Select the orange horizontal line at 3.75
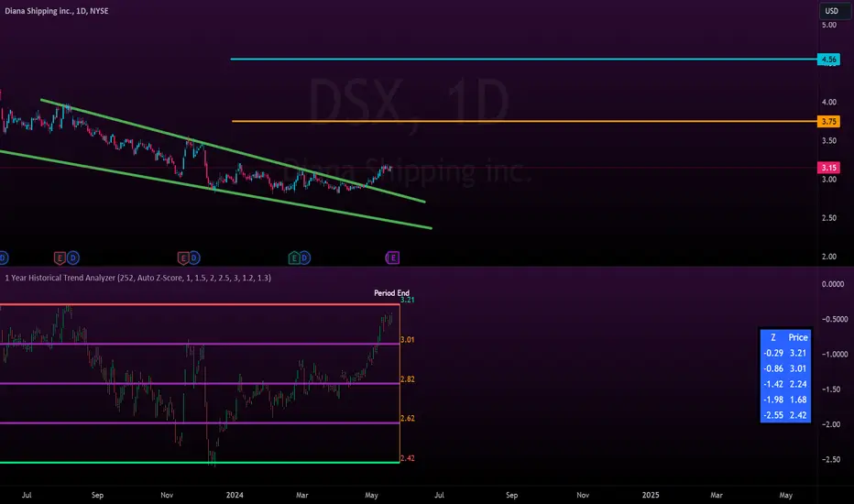 523,121
